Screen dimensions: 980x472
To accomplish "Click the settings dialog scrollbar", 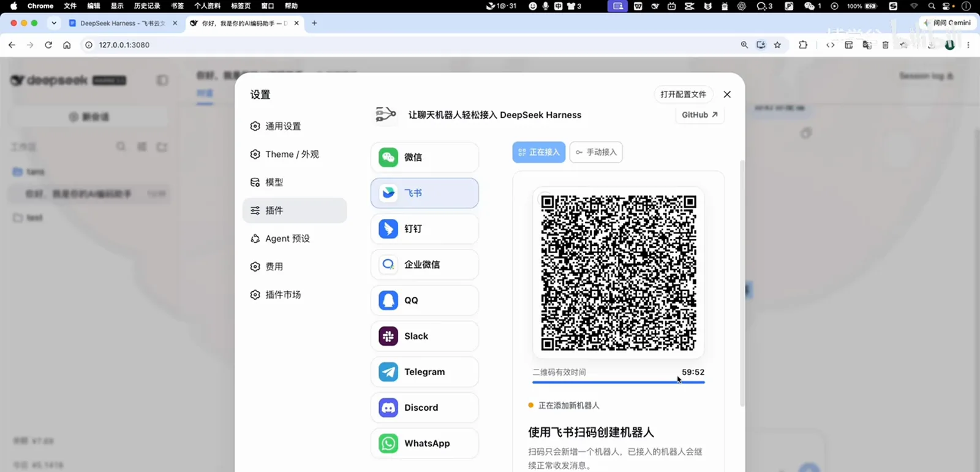I will pyautogui.click(x=742, y=283).
